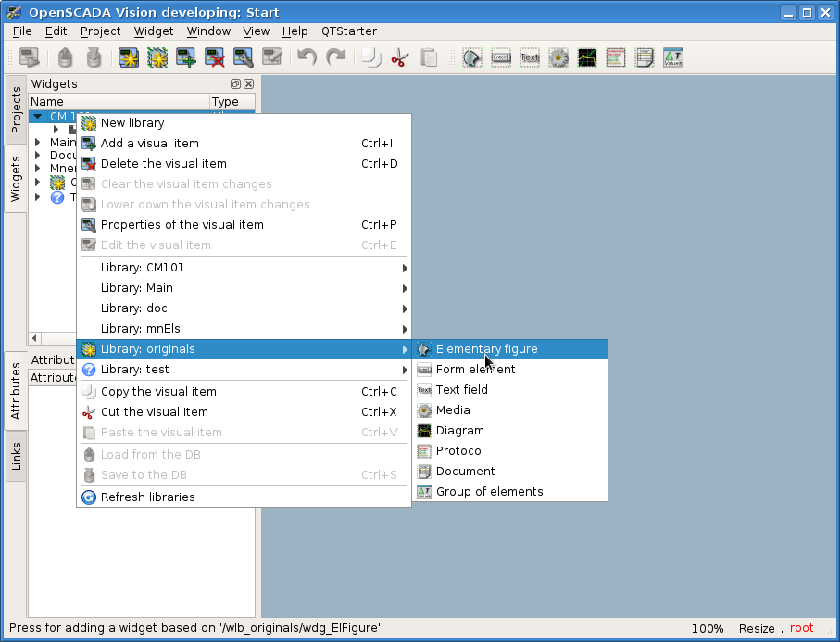The image size is (840, 642).
Task: Expand the Docu library tree node
Action: pyautogui.click(x=37, y=155)
